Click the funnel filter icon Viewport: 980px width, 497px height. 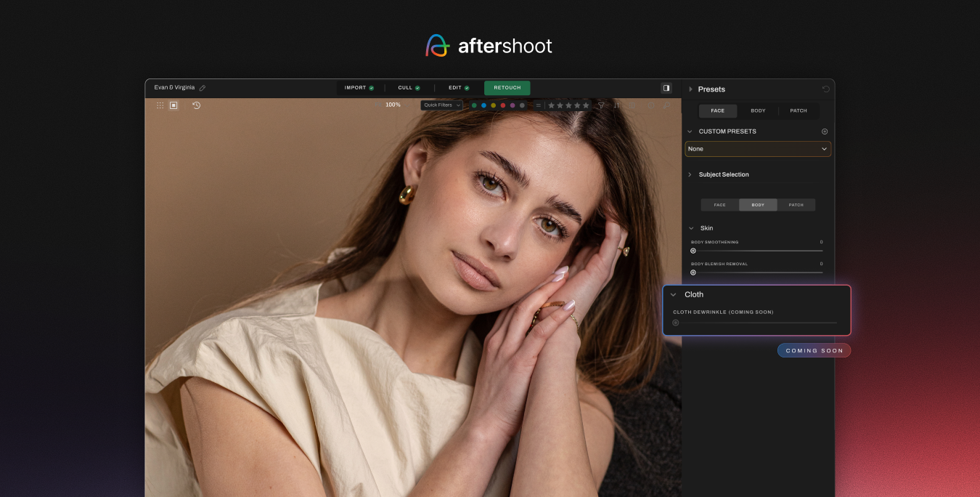click(x=601, y=105)
